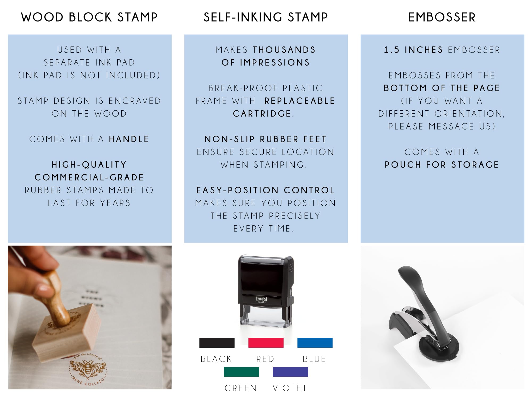Choose the red ink color swatch
The width and height of the screenshot is (532, 399).
pyautogui.click(x=266, y=343)
